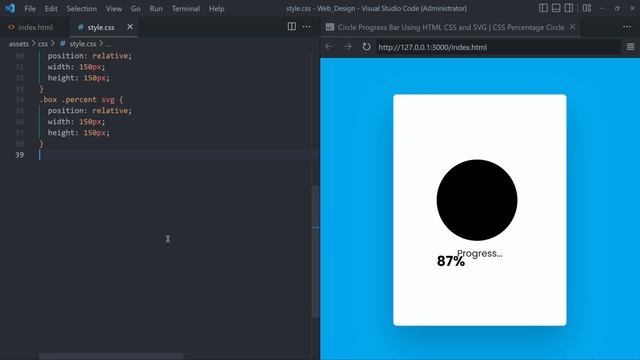The height and width of the screenshot is (360, 640).
Task: Minimize the VS Code window
Action: 602,8
